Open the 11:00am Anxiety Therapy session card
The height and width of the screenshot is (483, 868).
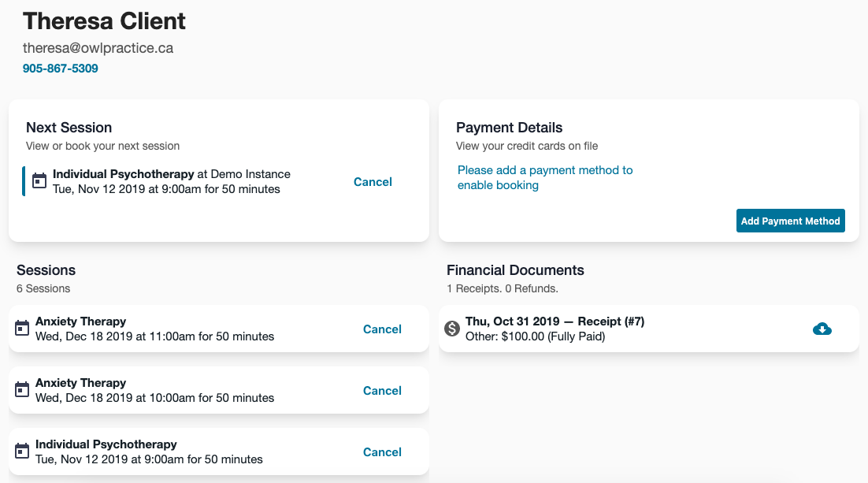(197, 329)
